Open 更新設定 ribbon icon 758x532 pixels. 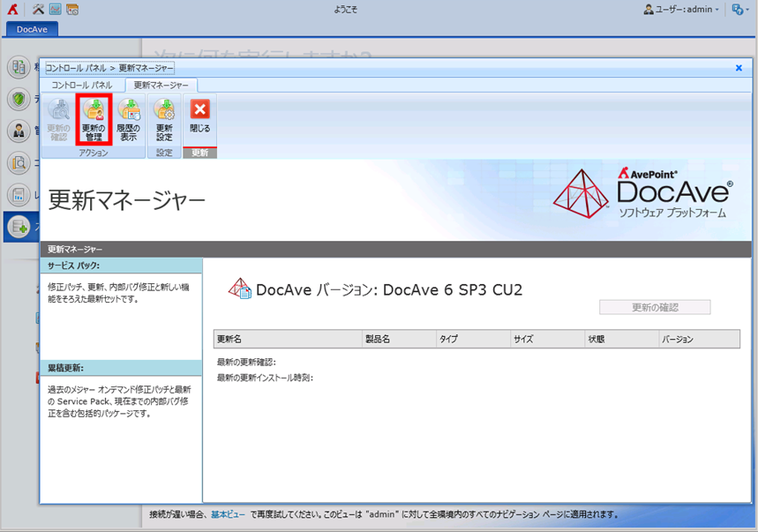pos(164,120)
